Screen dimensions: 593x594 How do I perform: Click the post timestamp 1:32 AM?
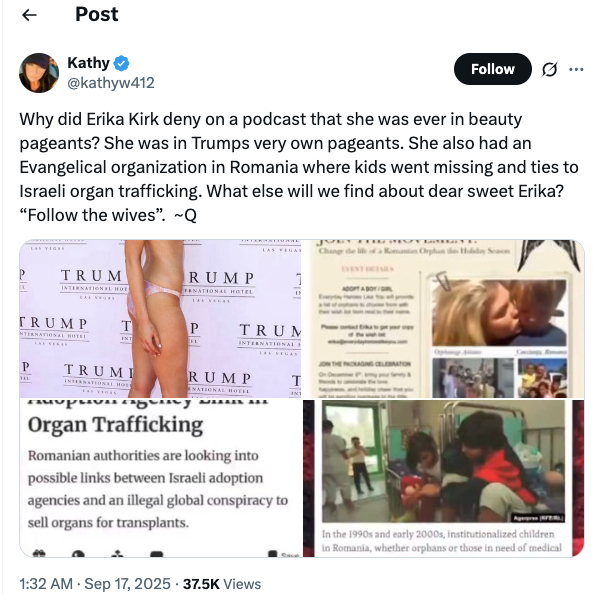click(x=46, y=584)
